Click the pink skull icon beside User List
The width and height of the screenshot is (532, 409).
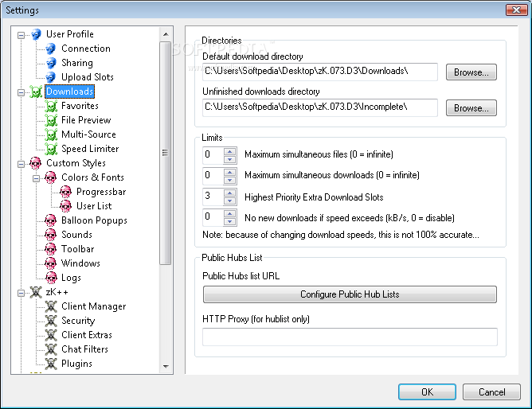click(66, 206)
